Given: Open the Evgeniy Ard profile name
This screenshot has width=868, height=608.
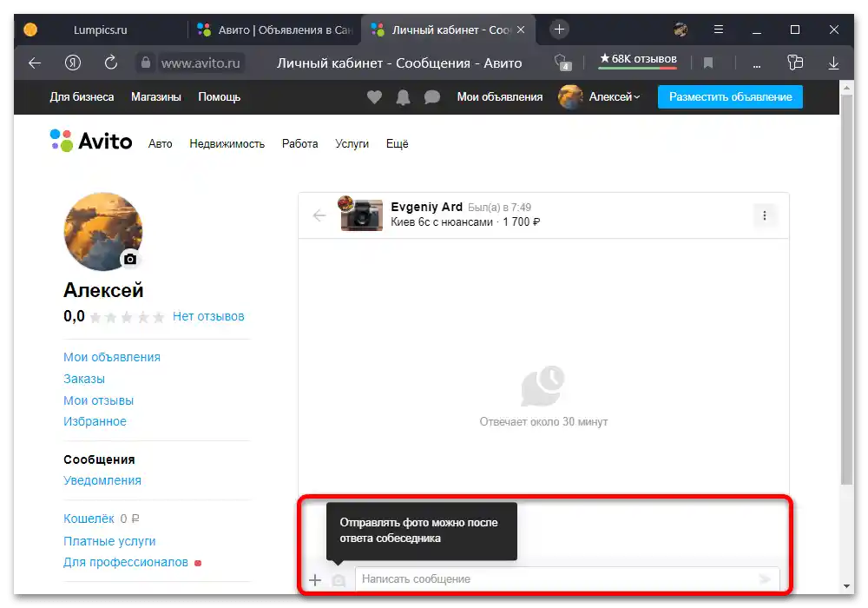Looking at the screenshot, I should (x=426, y=207).
